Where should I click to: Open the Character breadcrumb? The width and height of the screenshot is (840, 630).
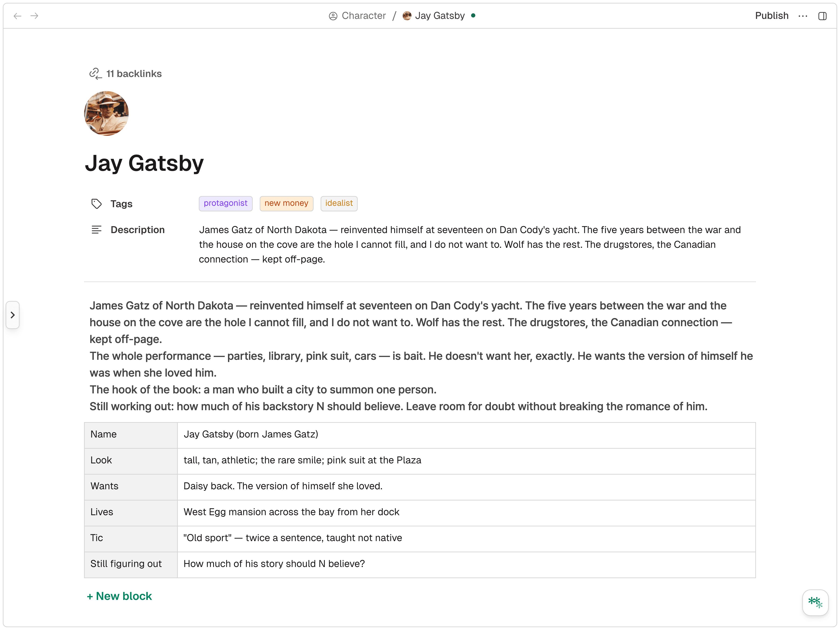click(364, 16)
